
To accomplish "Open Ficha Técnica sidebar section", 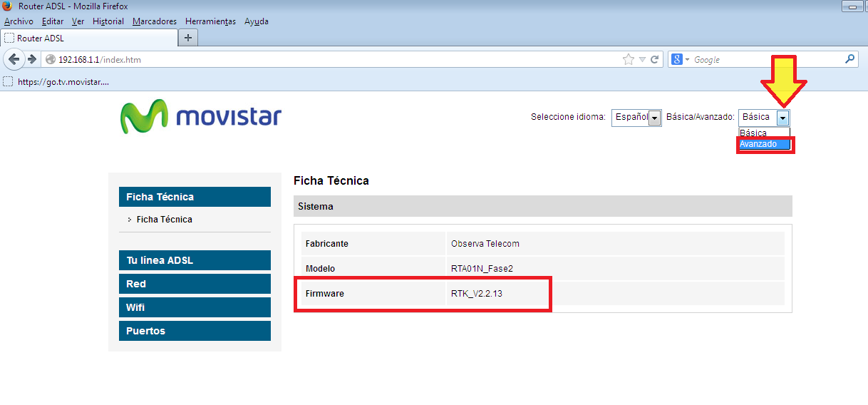I will (x=195, y=197).
